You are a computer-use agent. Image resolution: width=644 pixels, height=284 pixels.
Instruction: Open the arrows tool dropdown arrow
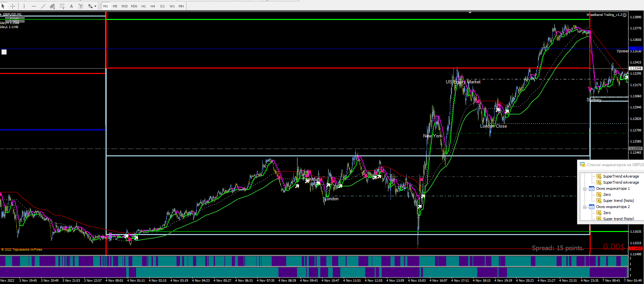[95, 6]
